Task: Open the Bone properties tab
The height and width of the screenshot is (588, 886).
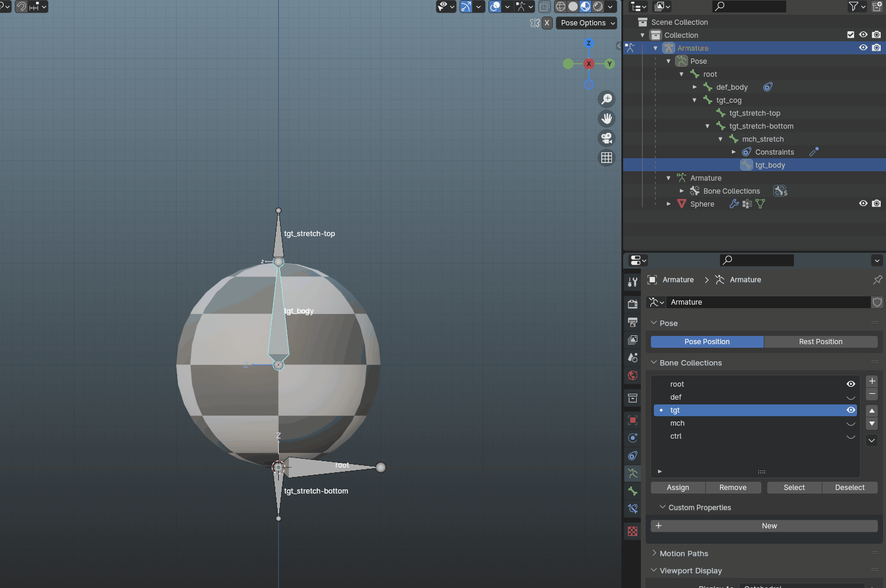Action: tap(633, 491)
